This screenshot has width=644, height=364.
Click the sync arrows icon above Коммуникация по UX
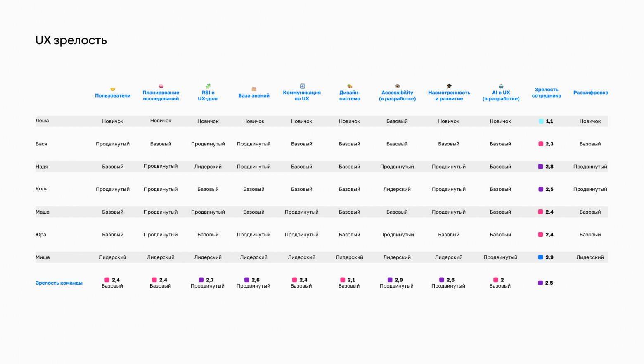[302, 86]
